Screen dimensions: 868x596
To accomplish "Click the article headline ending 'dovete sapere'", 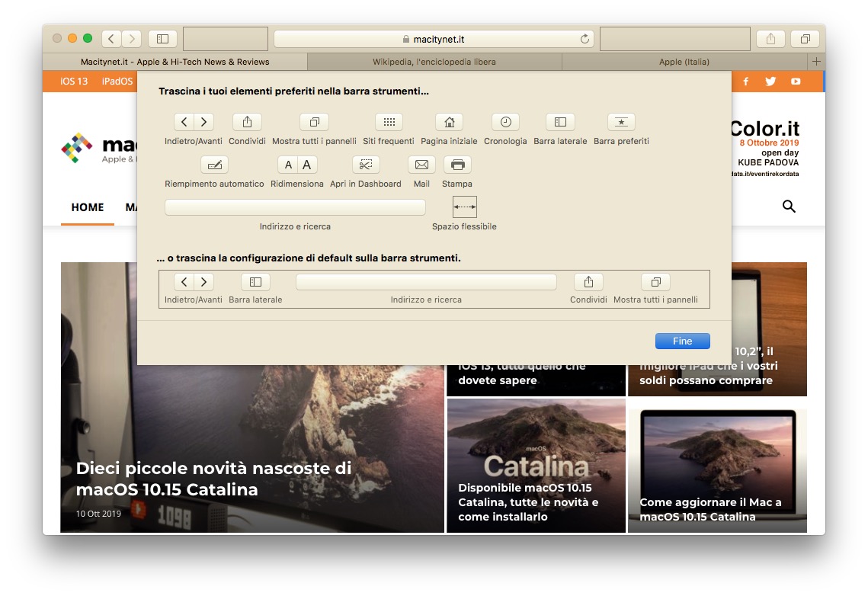I will [520, 373].
